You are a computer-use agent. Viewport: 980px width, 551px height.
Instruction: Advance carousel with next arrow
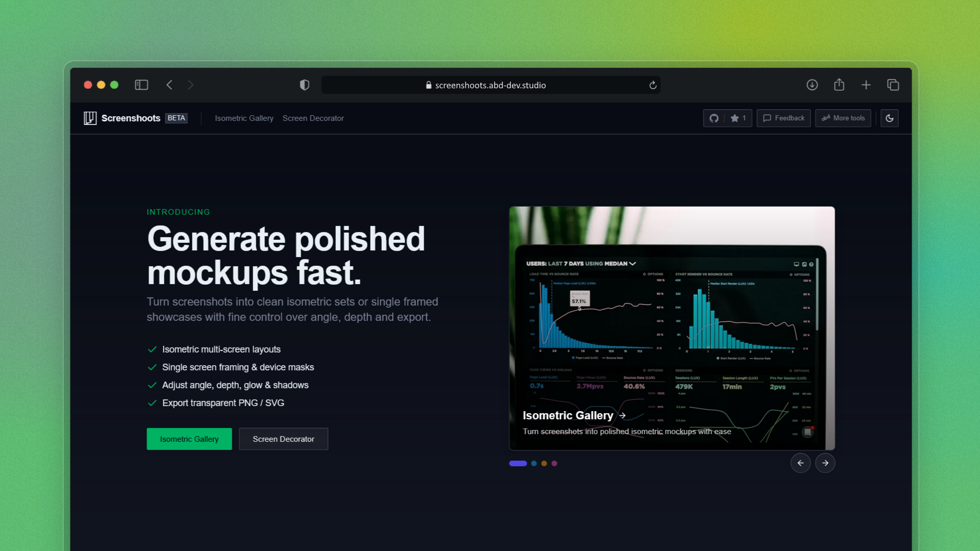click(825, 463)
